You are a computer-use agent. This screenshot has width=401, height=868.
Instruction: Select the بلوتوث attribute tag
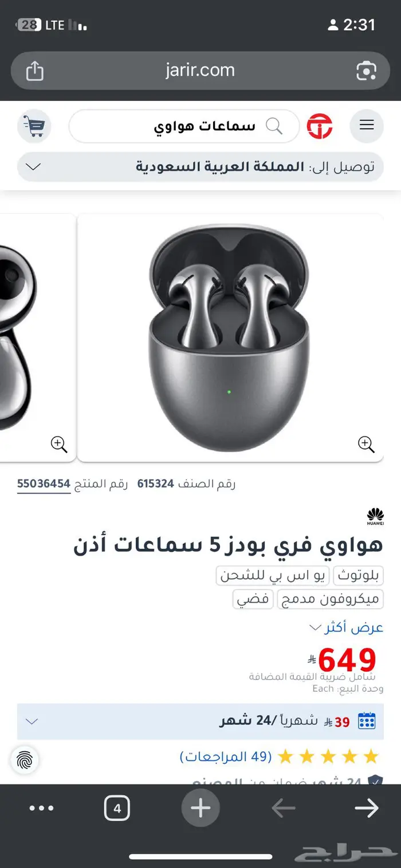point(359,576)
